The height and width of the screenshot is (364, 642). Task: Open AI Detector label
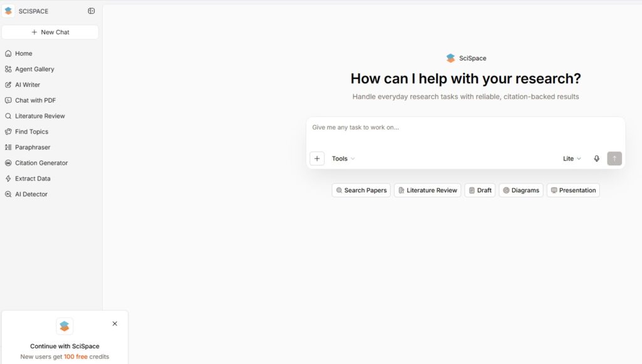coord(31,194)
